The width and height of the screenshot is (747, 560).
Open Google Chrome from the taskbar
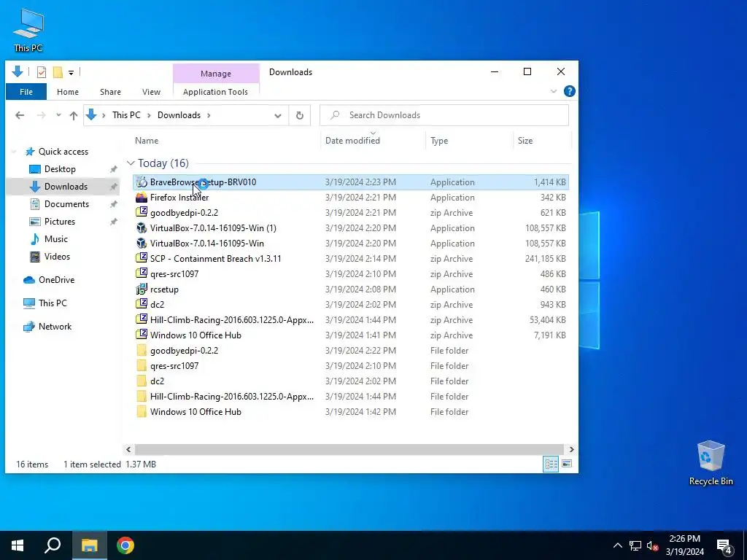coord(125,545)
